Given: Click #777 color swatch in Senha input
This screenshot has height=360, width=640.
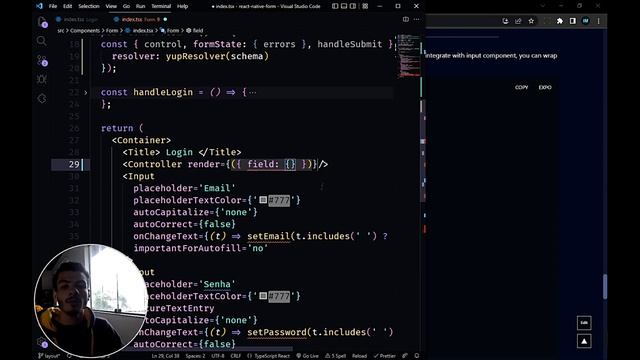Looking at the screenshot, I should coord(263,296).
